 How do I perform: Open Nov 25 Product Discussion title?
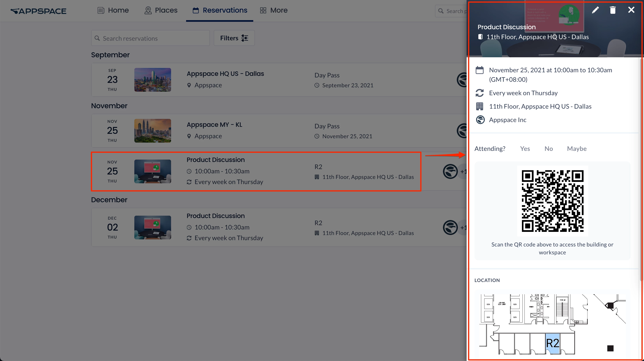pos(216,160)
